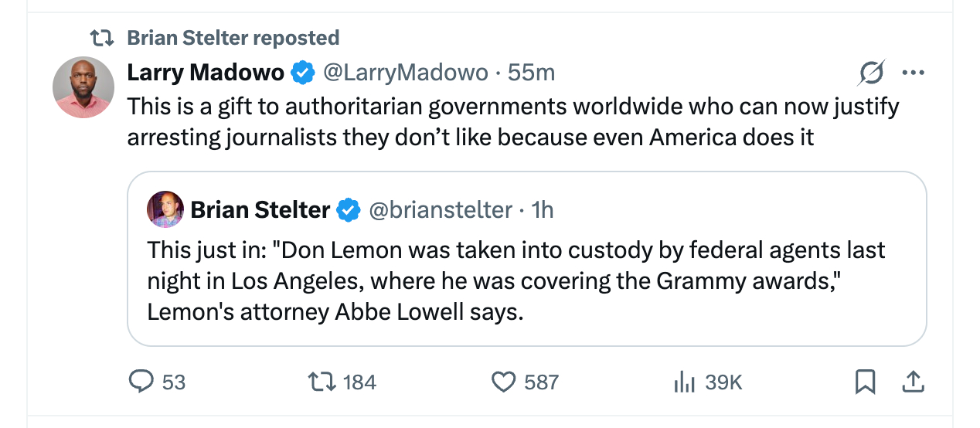This screenshot has height=428, width=980.
Task: Open Brian Stelter's small avatar in quote
Action: (165, 209)
